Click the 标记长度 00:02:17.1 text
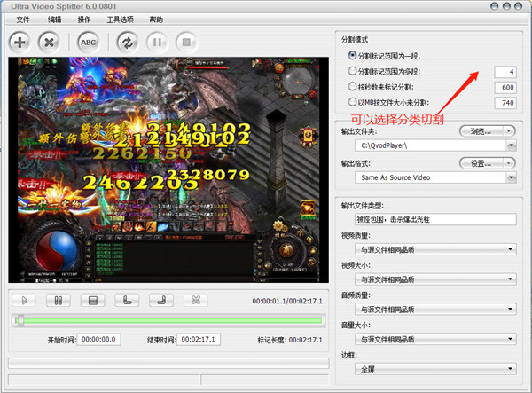 coord(290,340)
